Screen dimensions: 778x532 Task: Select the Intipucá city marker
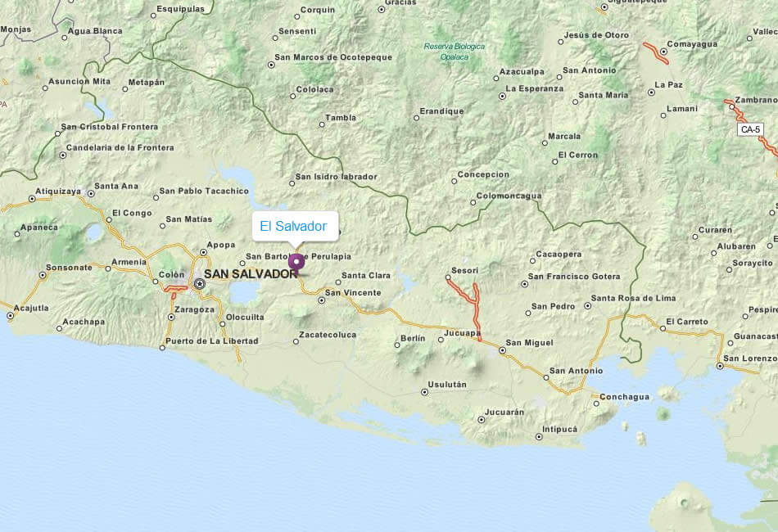(538, 436)
